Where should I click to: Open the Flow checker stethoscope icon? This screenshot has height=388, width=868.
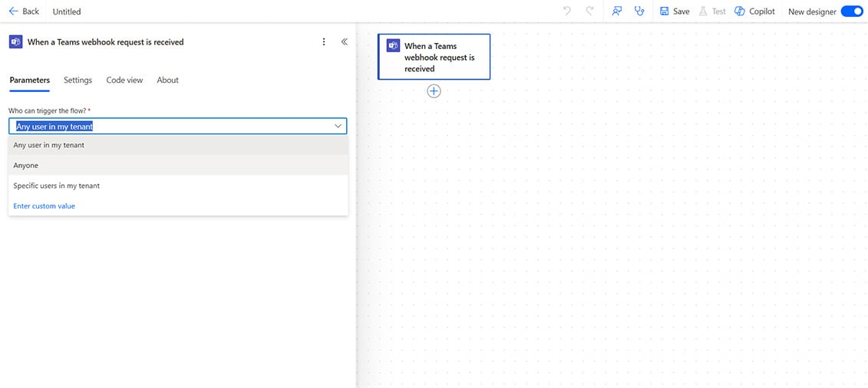[639, 11]
